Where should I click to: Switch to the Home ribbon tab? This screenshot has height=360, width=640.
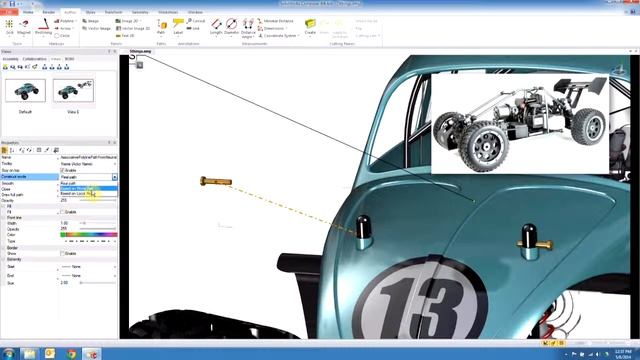(x=28, y=12)
